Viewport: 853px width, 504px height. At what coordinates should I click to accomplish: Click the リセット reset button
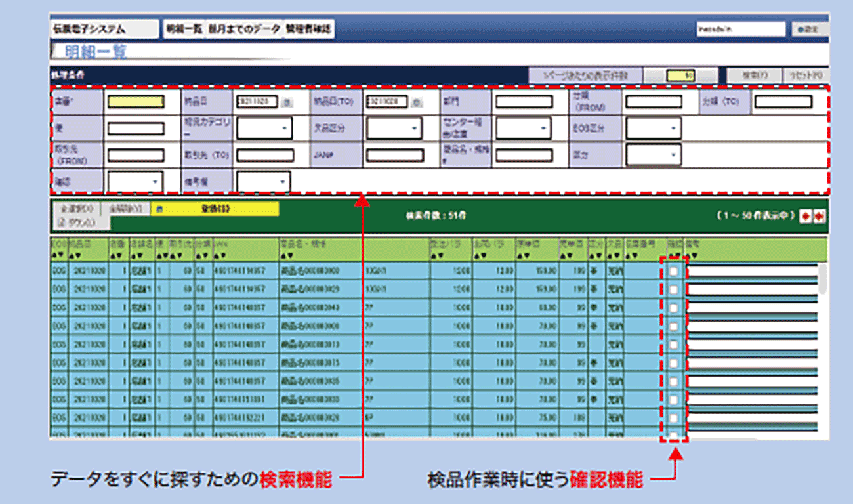tap(806, 75)
